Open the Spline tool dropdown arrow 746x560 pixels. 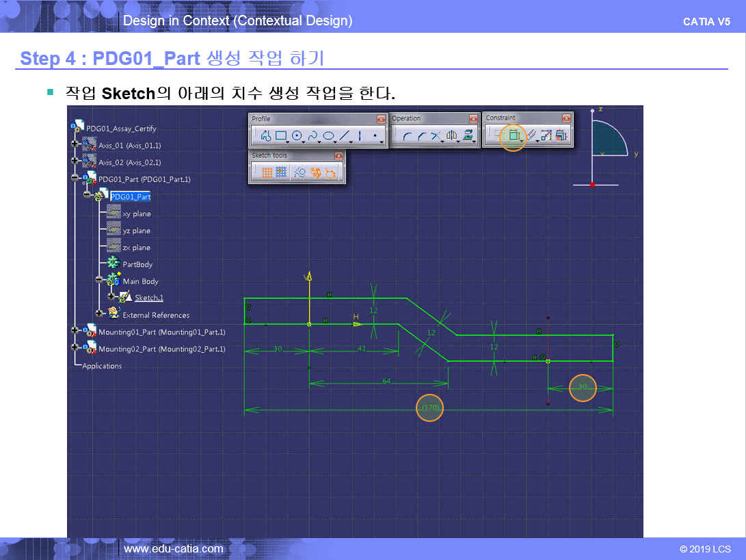point(320,142)
